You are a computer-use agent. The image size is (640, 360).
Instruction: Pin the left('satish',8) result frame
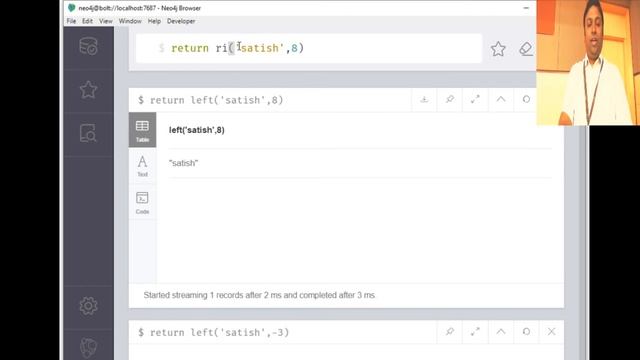tap(450, 100)
